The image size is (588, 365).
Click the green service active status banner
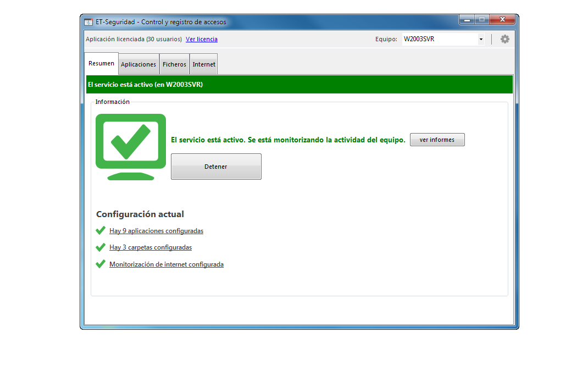(299, 85)
